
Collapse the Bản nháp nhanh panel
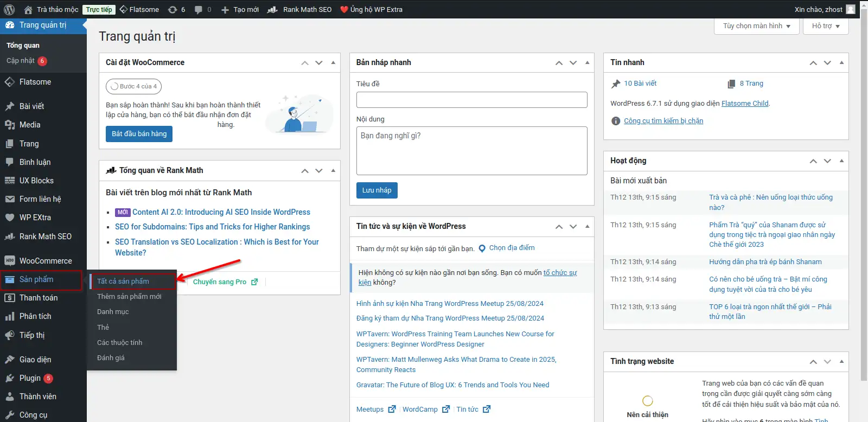587,62
